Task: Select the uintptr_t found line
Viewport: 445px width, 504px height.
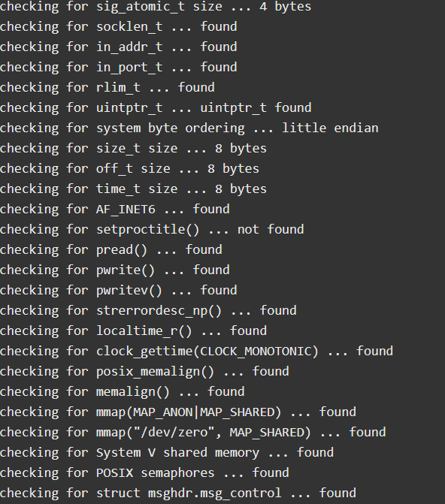Action: (x=156, y=107)
